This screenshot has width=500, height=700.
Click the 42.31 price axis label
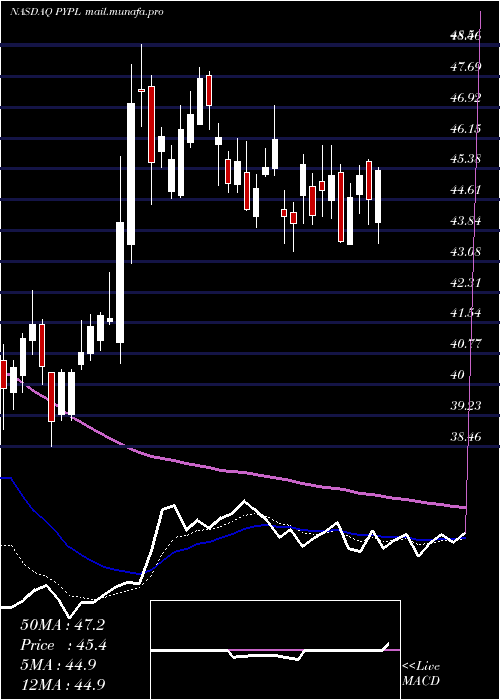tap(466, 283)
